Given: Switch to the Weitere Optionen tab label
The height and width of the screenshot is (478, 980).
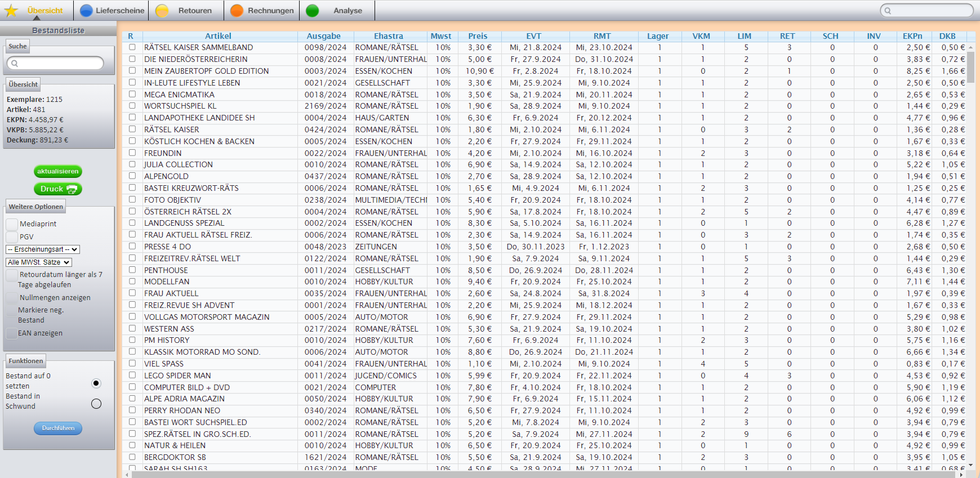Looking at the screenshot, I should click(36, 207).
